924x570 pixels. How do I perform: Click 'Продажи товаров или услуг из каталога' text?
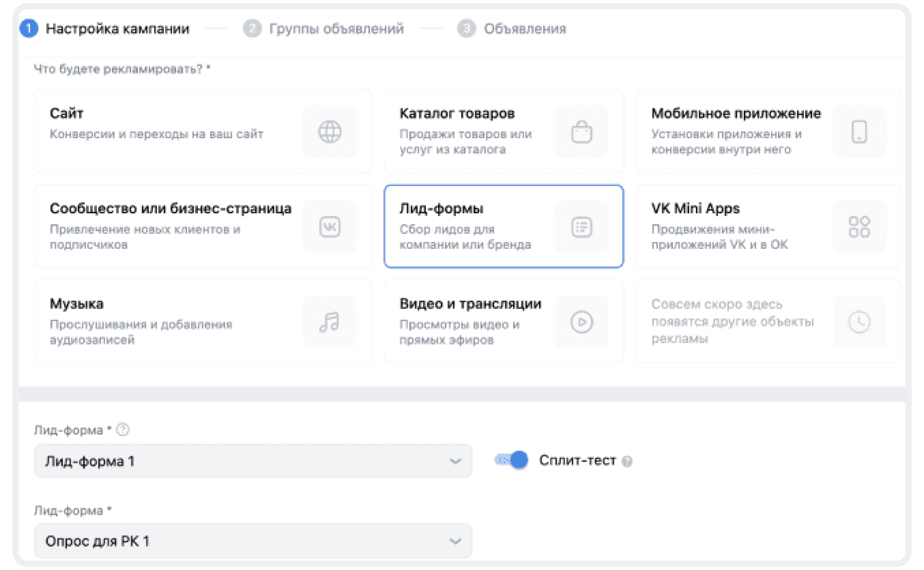pos(466,142)
